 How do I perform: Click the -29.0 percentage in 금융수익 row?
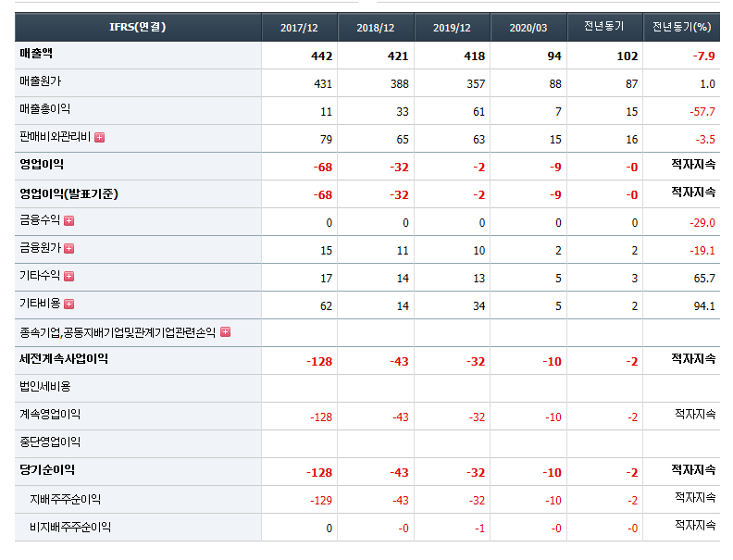coord(702,223)
